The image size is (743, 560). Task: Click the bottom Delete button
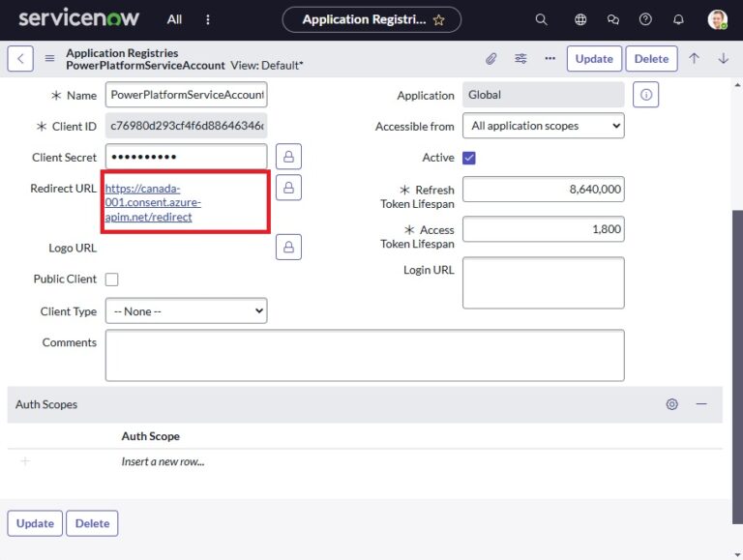click(x=92, y=523)
